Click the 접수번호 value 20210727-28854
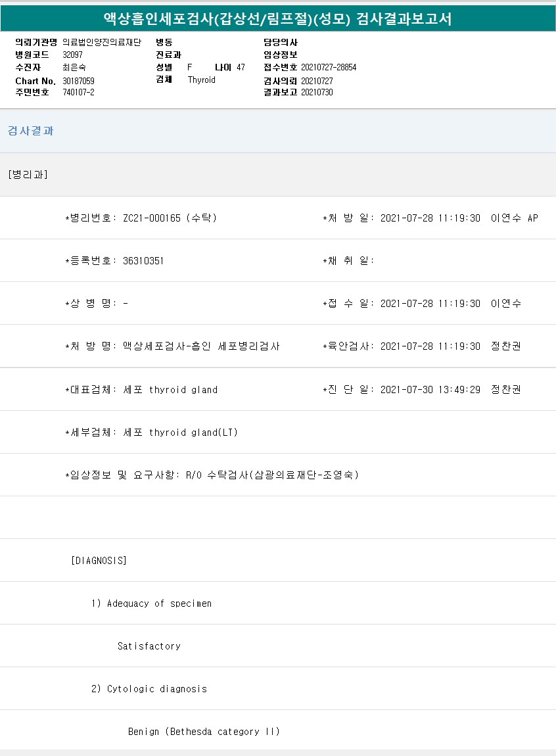Image resolution: width=556 pixels, height=756 pixels. (x=329, y=68)
